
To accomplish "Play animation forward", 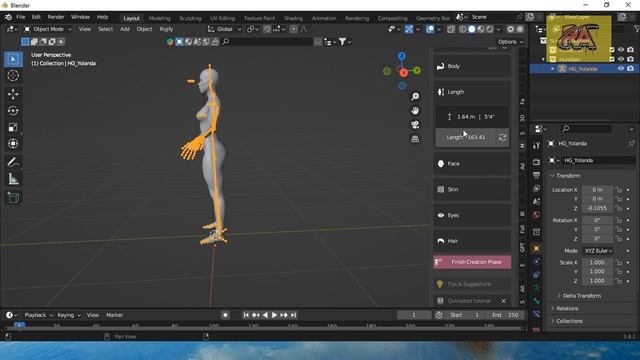I will tap(274, 315).
